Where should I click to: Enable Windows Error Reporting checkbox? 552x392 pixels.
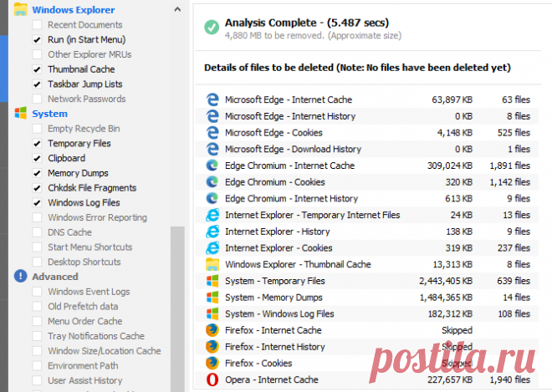tap(37, 217)
